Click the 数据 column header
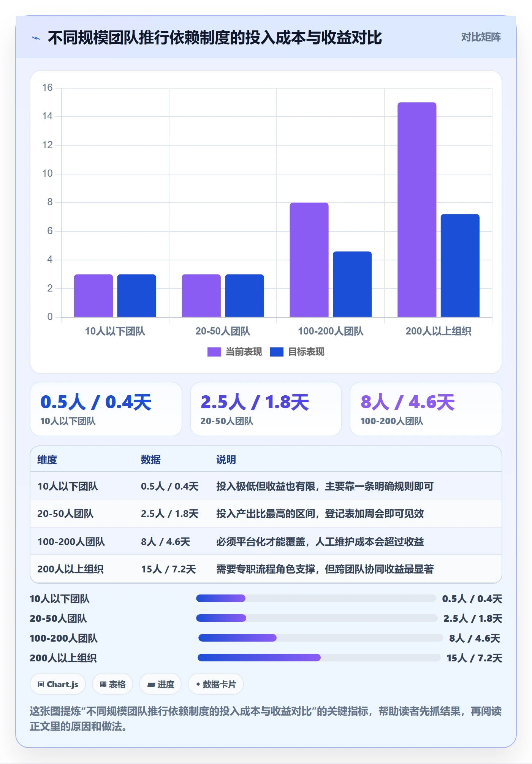 click(x=151, y=460)
